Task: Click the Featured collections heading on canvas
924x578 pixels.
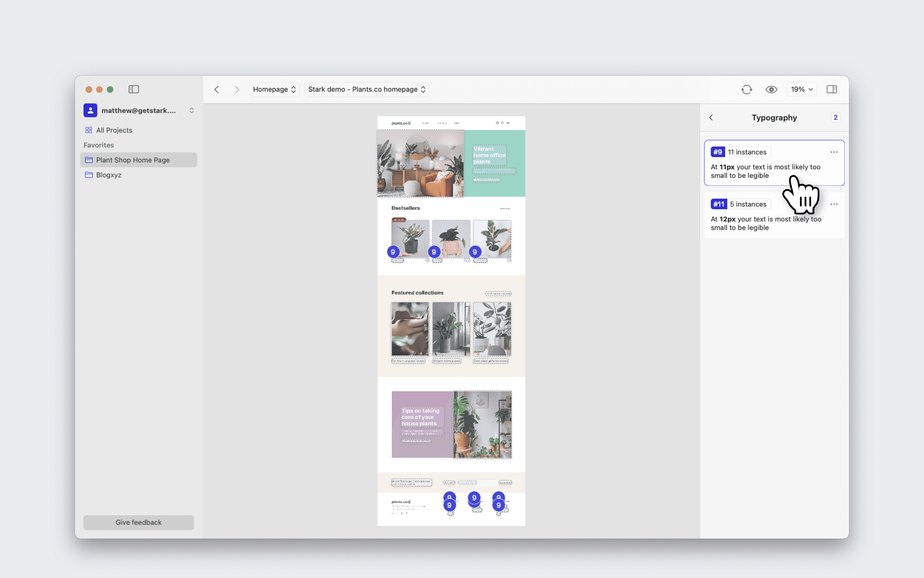Action: 417,293
